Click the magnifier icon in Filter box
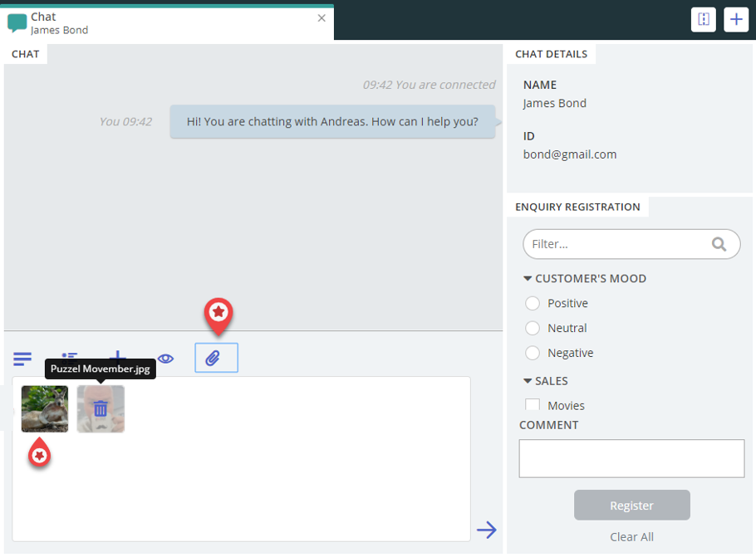756x557 pixels. click(719, 244)
